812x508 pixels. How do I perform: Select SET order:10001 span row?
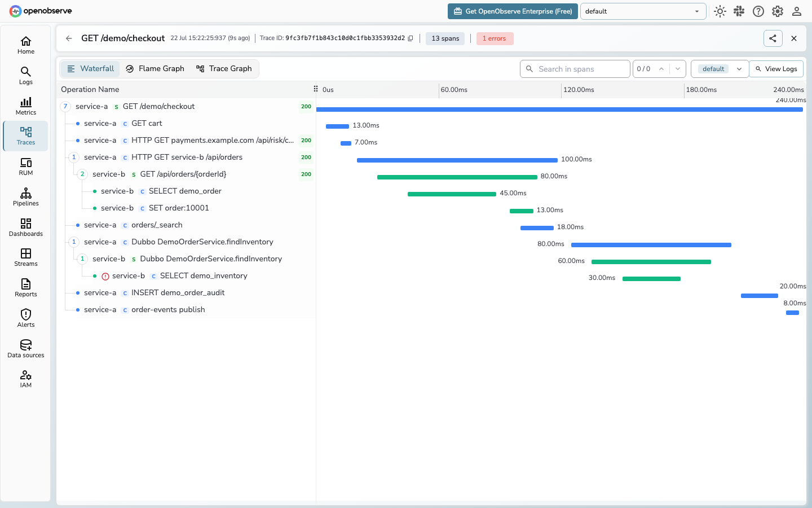186,208
